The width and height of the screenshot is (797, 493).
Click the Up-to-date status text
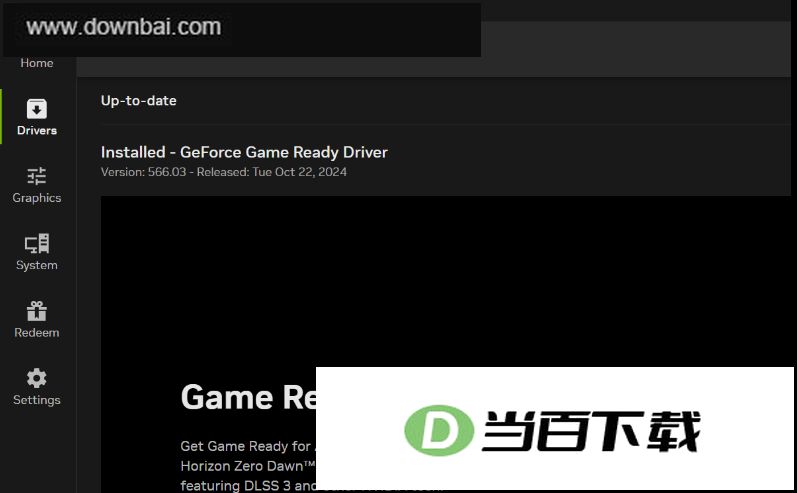coord(138,101)
